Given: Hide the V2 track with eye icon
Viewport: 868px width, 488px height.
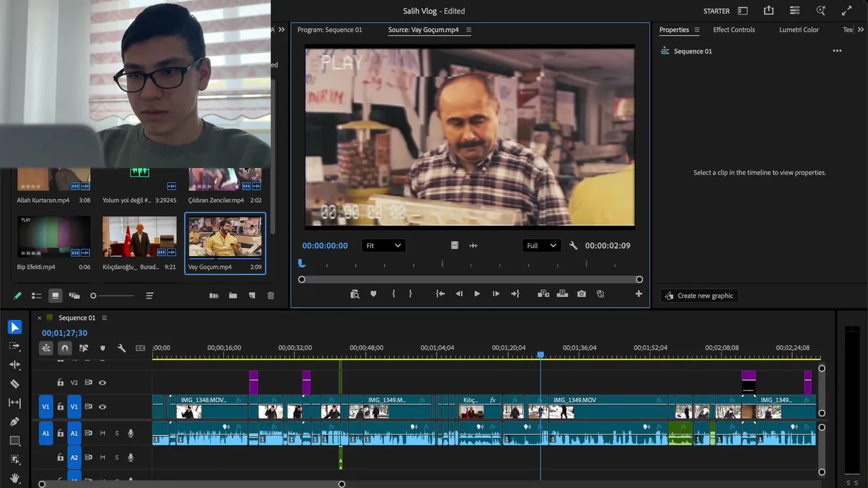Looking at the screenshot, I should point(102,383).
